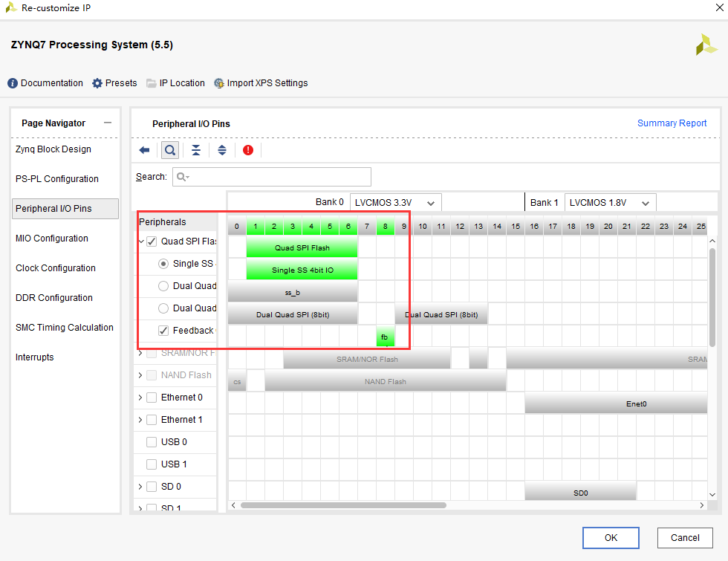Close the Re-customize IP dialog

pyautogui.click(x=719, y=7)
